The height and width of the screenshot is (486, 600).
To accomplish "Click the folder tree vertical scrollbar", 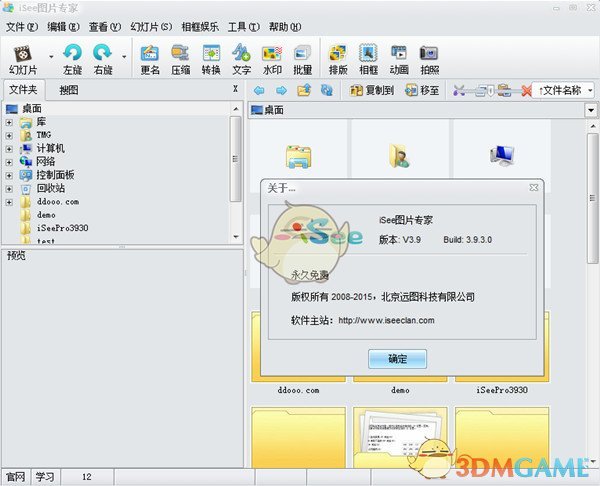I will pyautogui.click(x=236, y=159).
